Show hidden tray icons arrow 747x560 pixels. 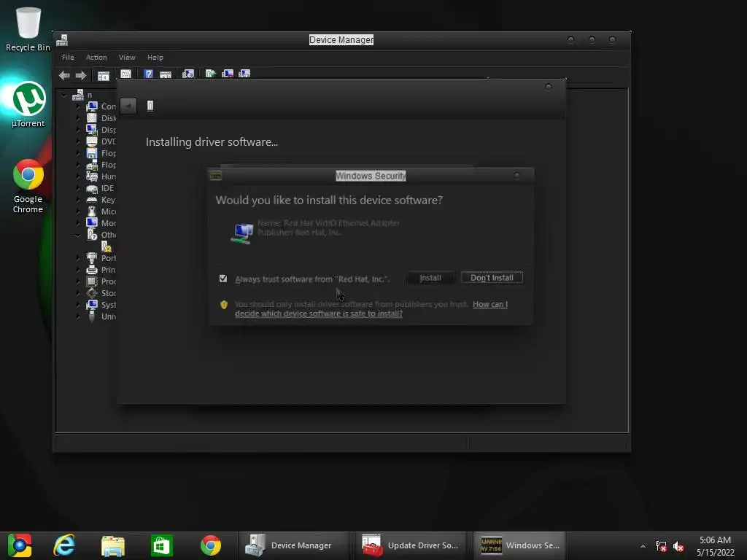643,546
